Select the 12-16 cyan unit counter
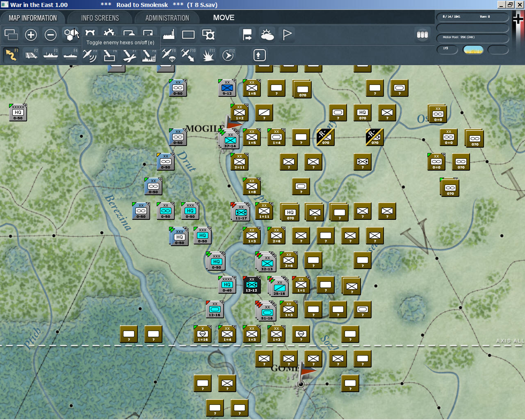This screenshot has height=420, width=525. pos(215,309)
